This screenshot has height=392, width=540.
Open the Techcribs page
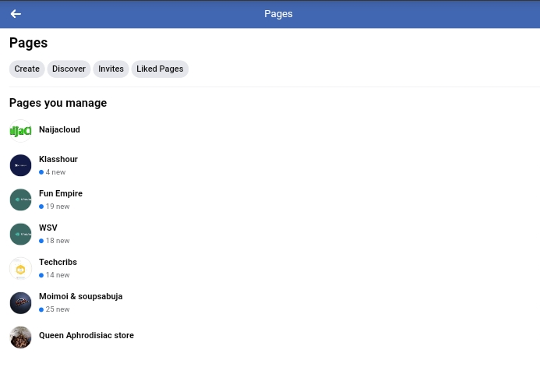pyautogui.click(x=58, y=262)
